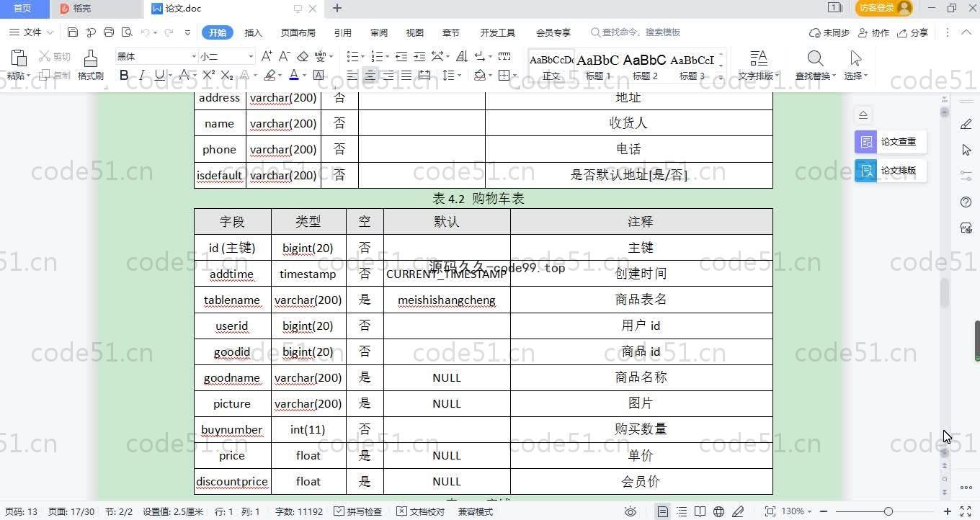980x520 pixels.
Task: Open the 文字排版 dropdown
Action: tap(759, 65)
